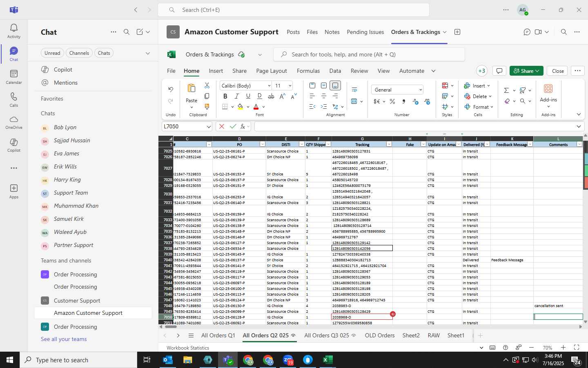Image resolution: width=588 pixels, height=368 pixels.
Task: Expand the chat filter chevron beside Chats
Action: (148, 53)
